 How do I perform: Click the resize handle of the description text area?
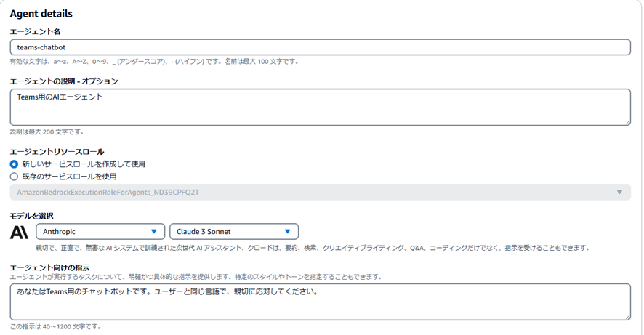point(627,122)
